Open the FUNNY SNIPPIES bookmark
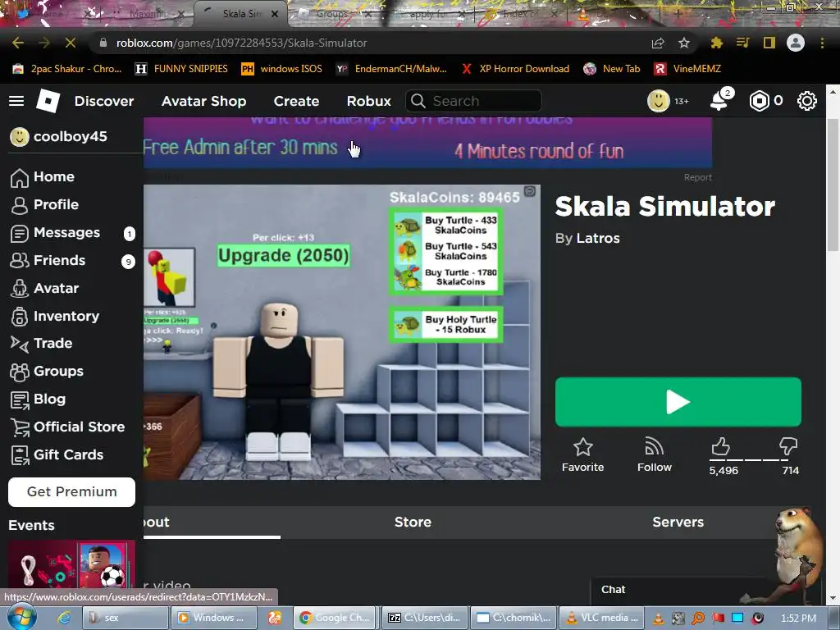 [x=181, y=69]
